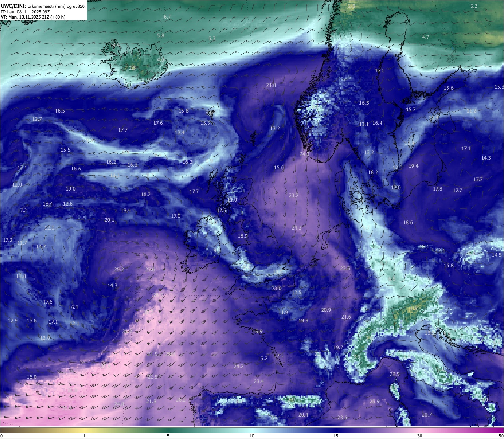
Task: Click the 13.1 value over Sweden
Action: [364, 124]
